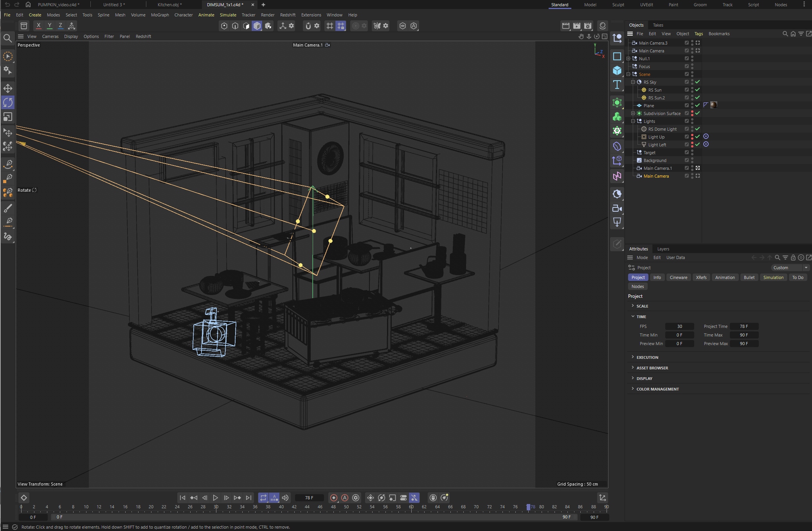This screenshot has height=531, width=812.
Task: Add a Cube primitive object
Action: tap(617, 70)
